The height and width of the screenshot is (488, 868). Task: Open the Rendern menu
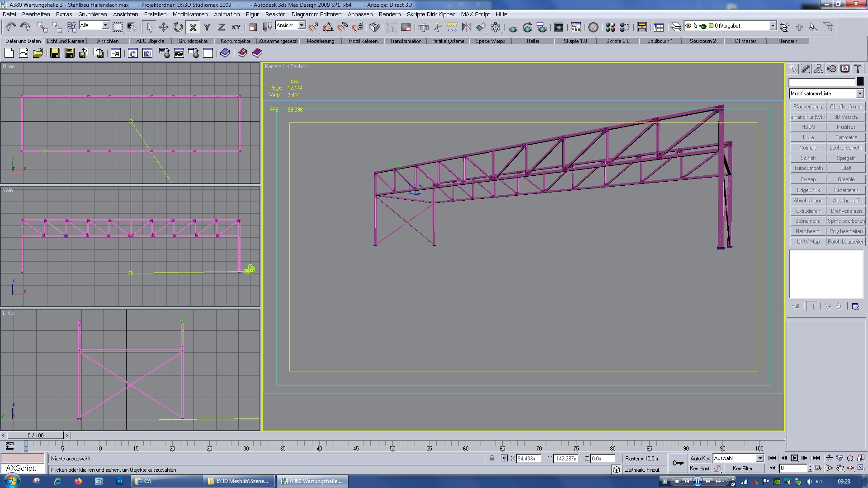coord(389,14)
